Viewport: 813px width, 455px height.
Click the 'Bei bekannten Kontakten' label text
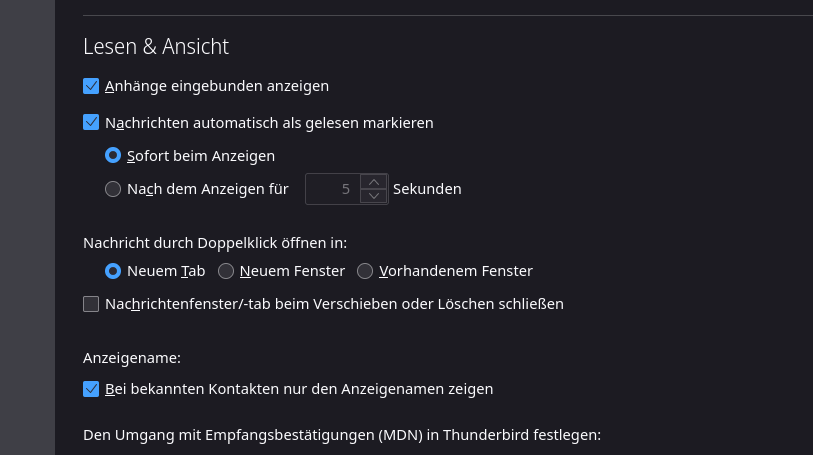click(299, 389)
